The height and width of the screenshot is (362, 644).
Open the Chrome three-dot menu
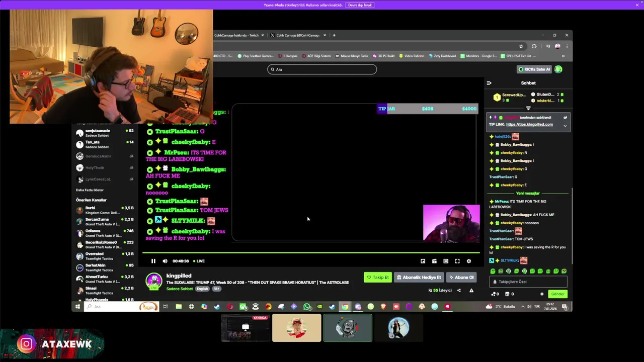tap(566, 46)
